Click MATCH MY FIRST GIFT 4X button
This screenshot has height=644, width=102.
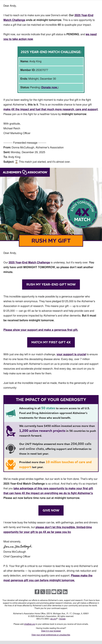51,342
